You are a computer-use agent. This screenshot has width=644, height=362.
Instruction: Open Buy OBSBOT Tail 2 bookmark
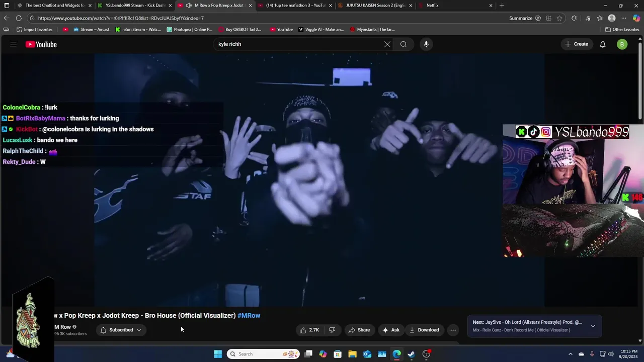(x=239, y=30)
